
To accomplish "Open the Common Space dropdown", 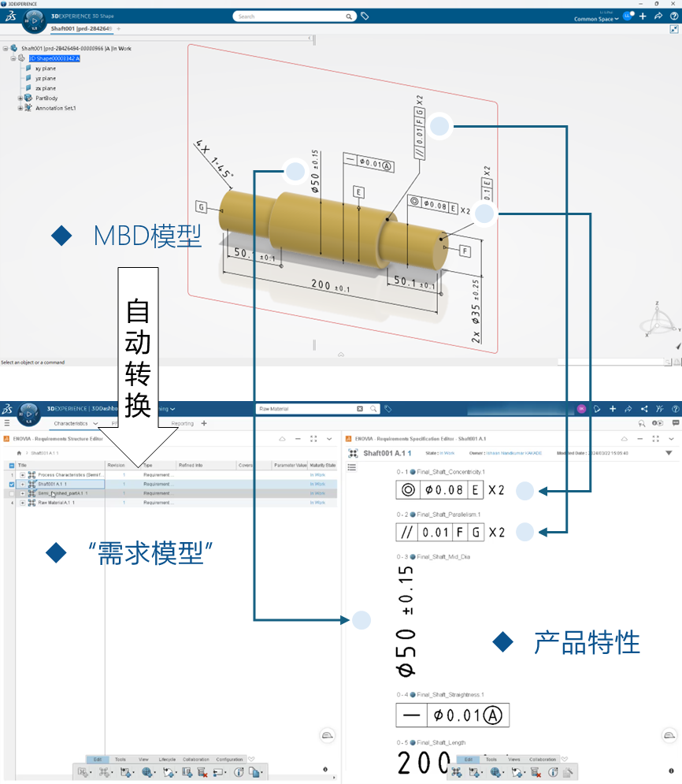I will click(596, 19).
